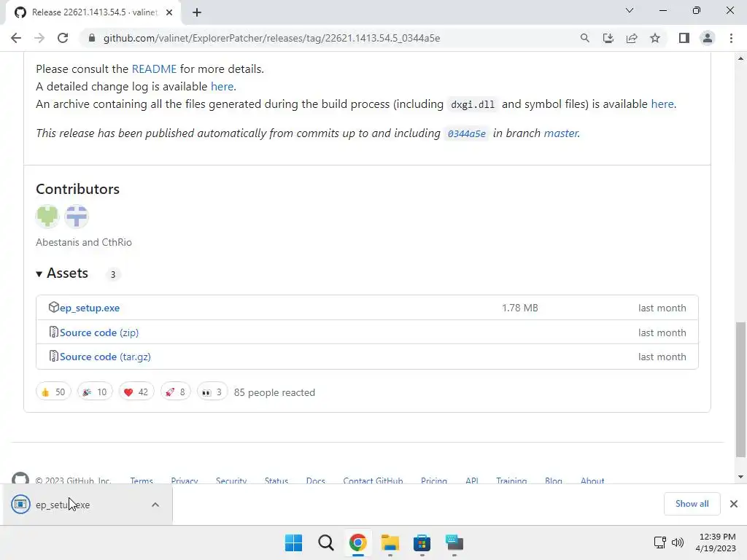Click the install app icon in address bar
747x560 pixels.
pos(608,38)
